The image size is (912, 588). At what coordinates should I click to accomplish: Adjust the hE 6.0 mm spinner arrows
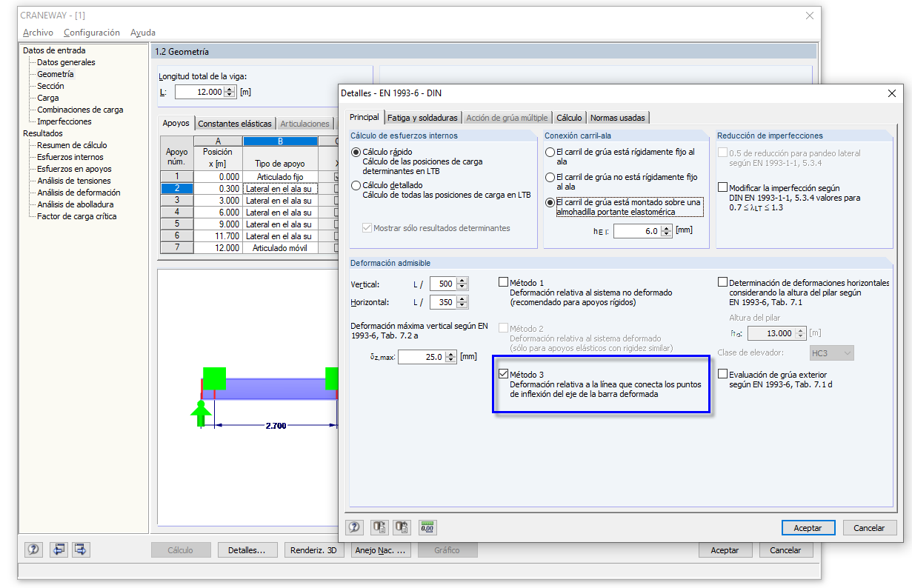(x=666, y=231)
